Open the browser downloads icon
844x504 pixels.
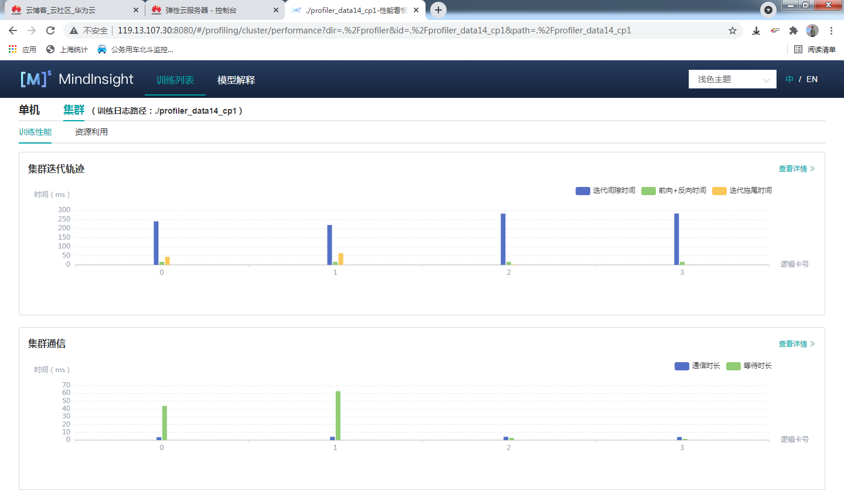coord(756,30)
